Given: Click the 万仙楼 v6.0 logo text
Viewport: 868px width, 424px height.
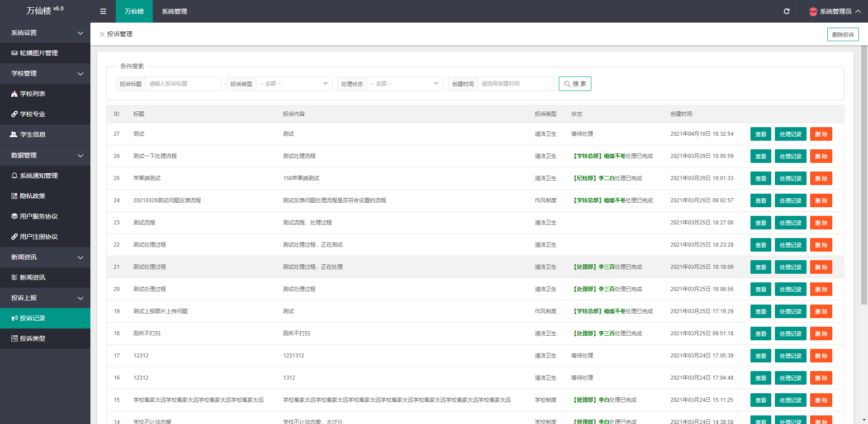Looking at the screenshot, I should (45, 10).
